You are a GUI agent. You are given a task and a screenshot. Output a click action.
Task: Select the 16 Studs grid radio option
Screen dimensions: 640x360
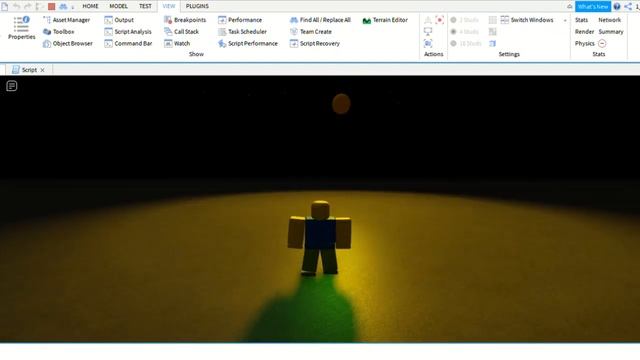[x=466, y=43]
